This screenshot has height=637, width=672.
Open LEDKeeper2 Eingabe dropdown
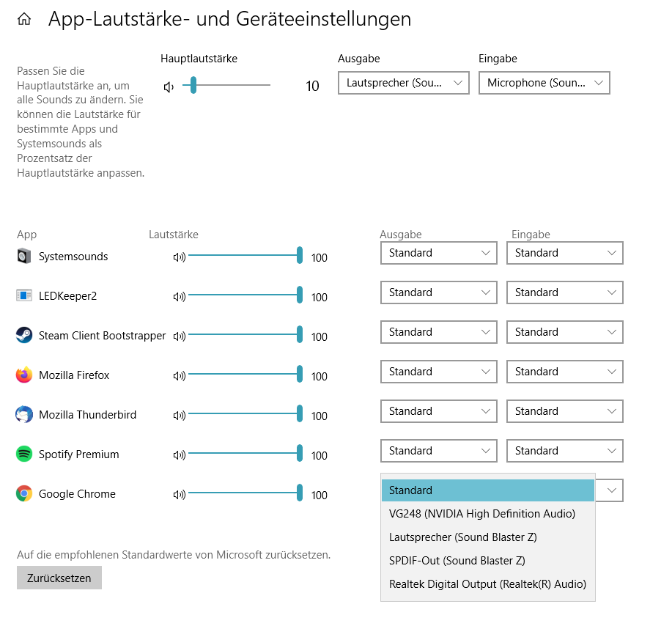click(x=564, y=292)
